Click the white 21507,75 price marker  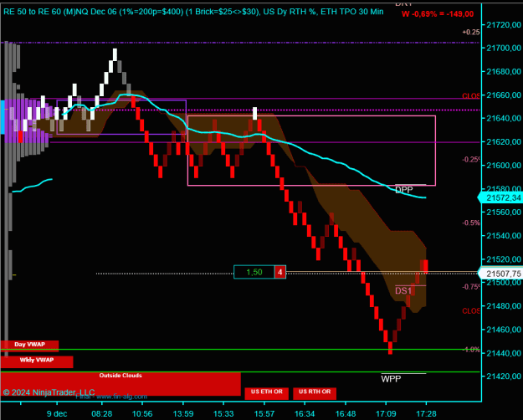coord(500,274)
